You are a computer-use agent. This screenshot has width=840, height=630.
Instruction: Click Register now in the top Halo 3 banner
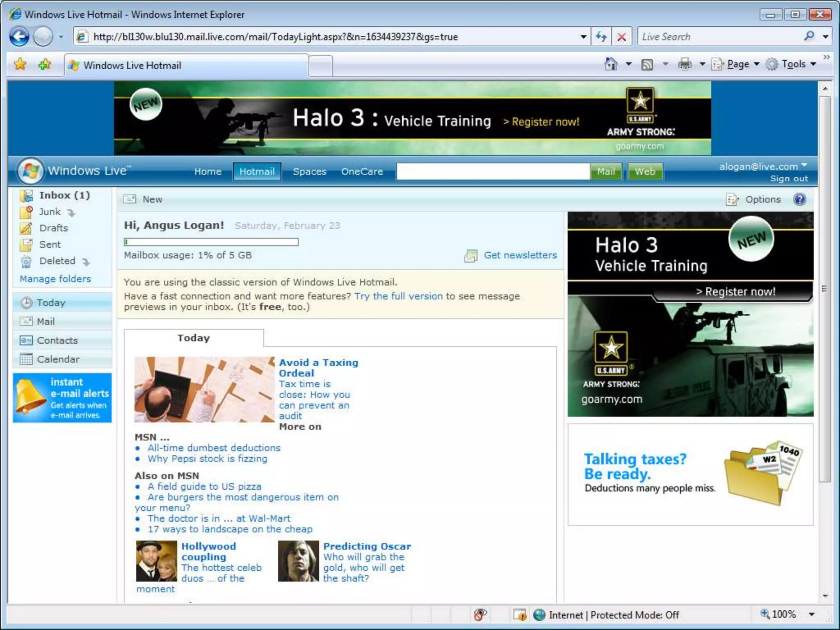tap(541, 122)
